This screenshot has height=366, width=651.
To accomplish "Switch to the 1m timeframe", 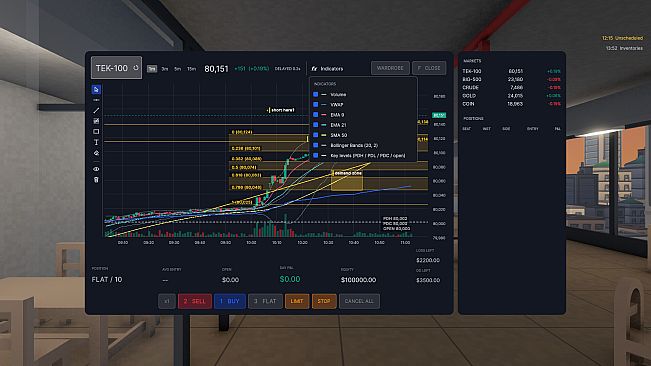I will point(152,69).
